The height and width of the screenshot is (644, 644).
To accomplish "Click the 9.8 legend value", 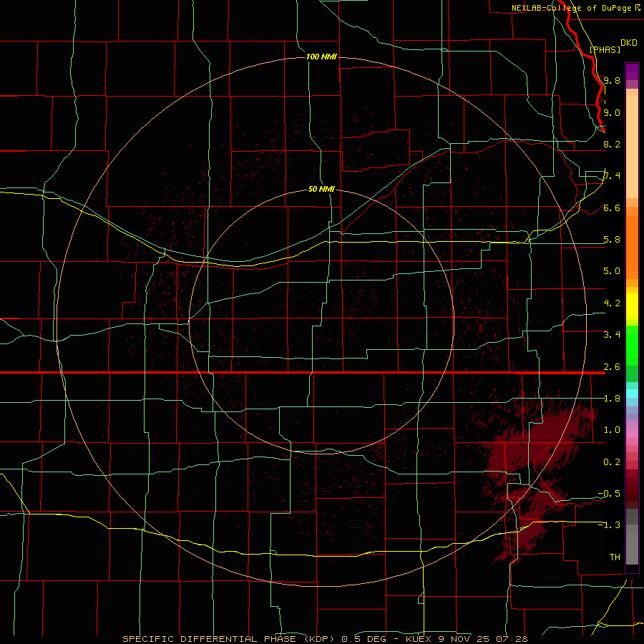I will click(x=612, y=80).
